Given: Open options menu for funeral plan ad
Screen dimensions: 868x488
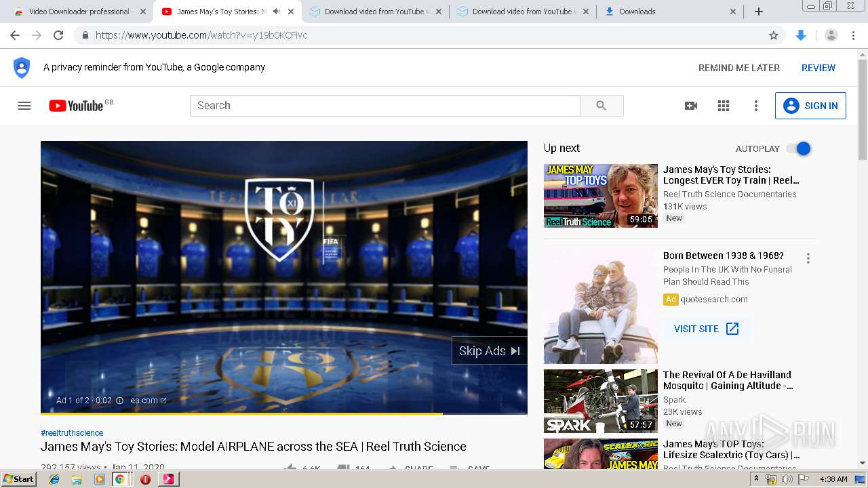Looking at the screenshot, I should click(x=808, y=258).
